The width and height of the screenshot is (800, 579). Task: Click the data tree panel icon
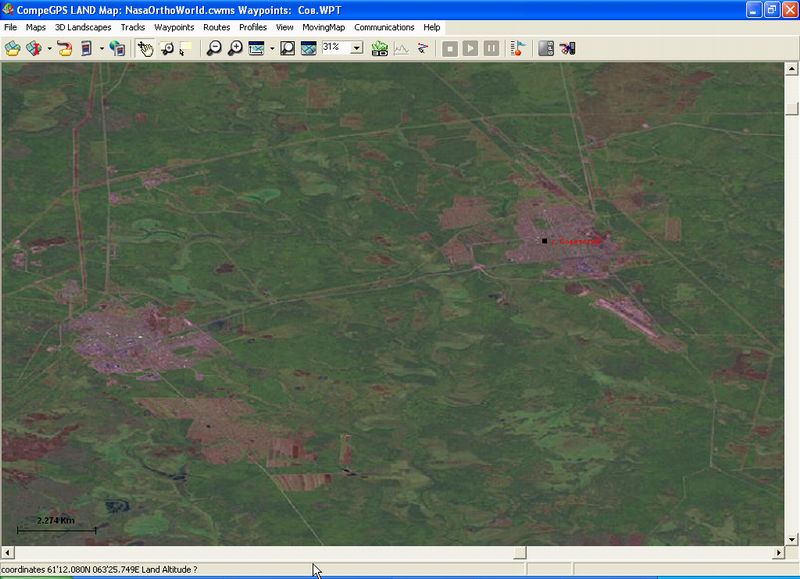tap(546, 48)
